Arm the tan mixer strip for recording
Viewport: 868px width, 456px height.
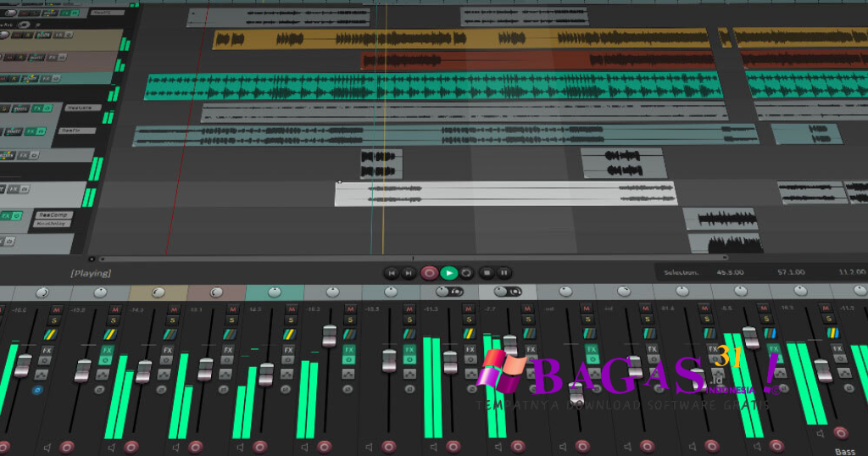coord(131,447)
